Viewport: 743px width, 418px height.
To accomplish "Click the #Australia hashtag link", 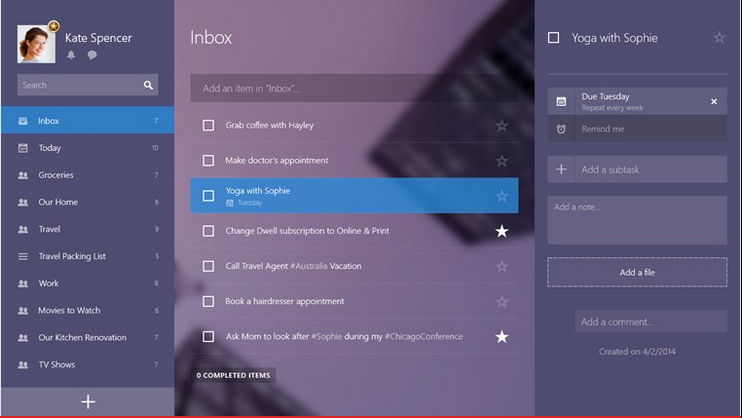I will pyautogui.click(x=308, y=266).
